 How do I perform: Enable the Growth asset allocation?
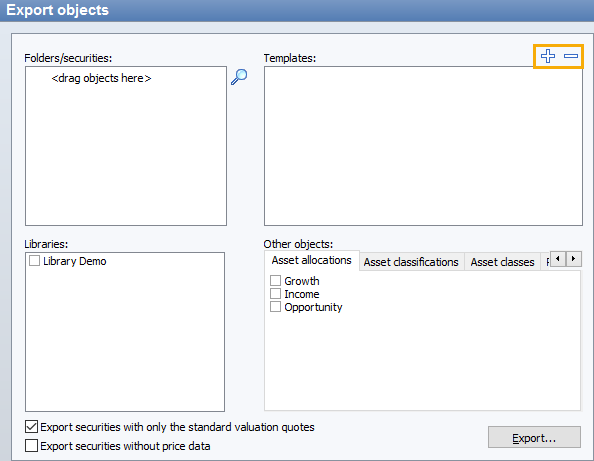click(x=275, y=281)
